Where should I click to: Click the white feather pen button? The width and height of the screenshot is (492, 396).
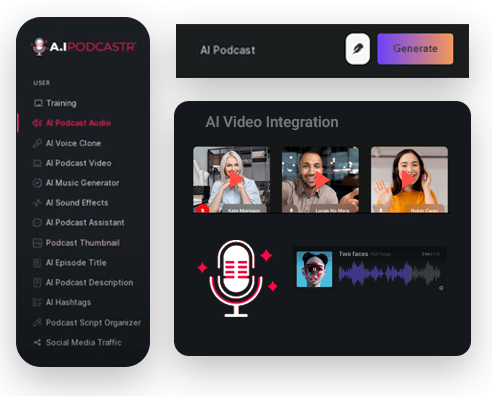click(358, 49)
